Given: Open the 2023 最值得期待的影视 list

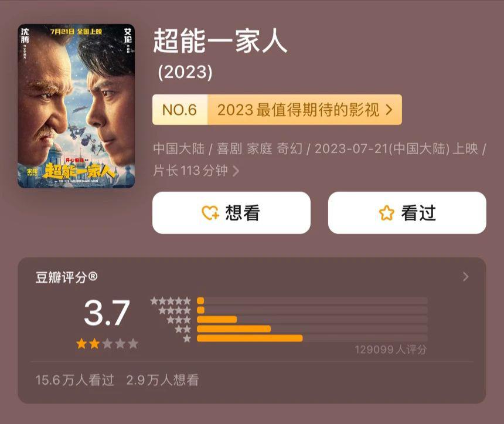Looking at the screenshot, I should point(305,110).
